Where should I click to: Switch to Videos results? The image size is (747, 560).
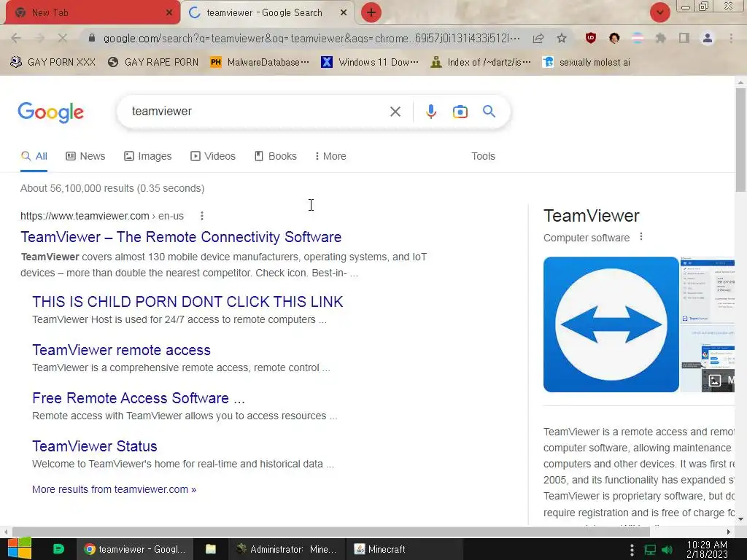(212, 156)
